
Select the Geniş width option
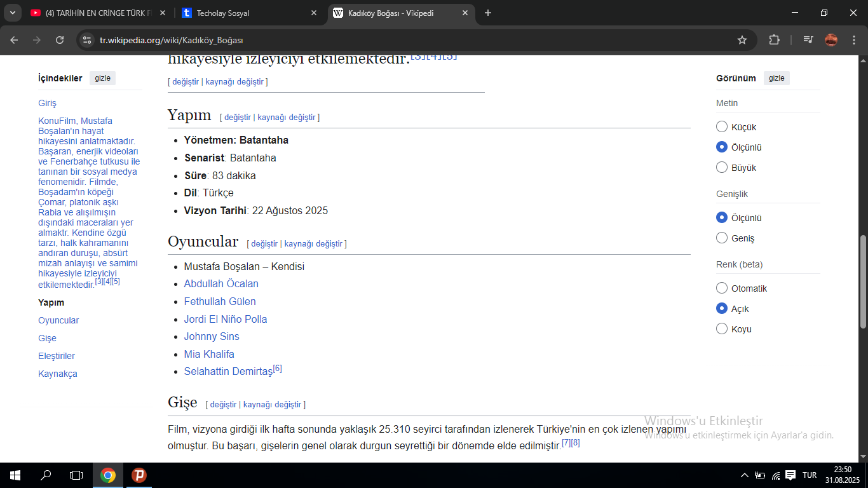pos(722,238)
